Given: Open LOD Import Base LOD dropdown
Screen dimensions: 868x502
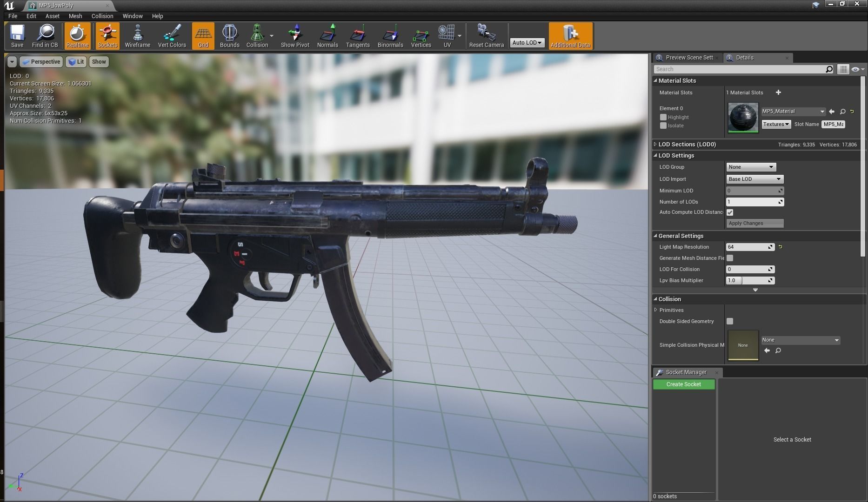Looking at the screenshot, I should (x=754, y=179).
